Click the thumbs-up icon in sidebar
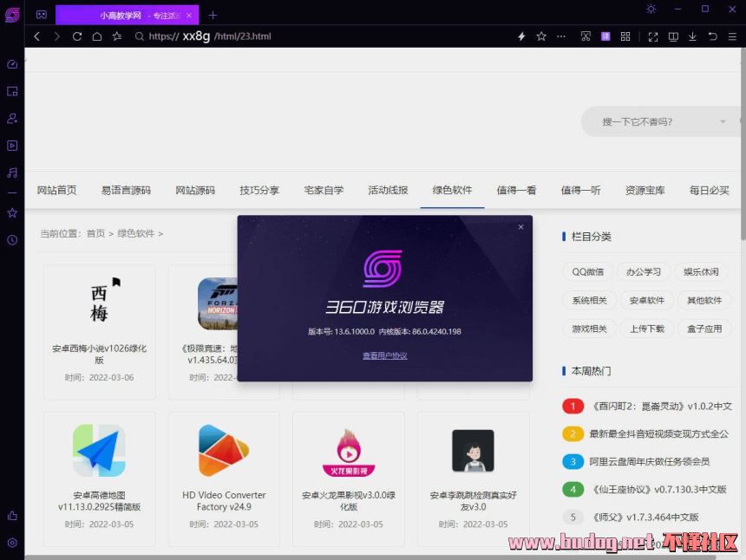746x560 pixels. 12,516
